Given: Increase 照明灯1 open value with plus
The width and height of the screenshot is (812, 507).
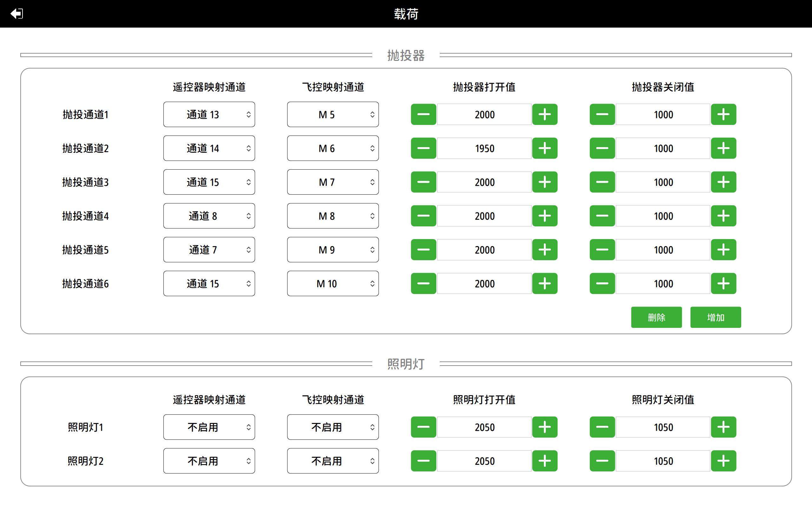Looking at the screenshot, I should tap(545, 427).
